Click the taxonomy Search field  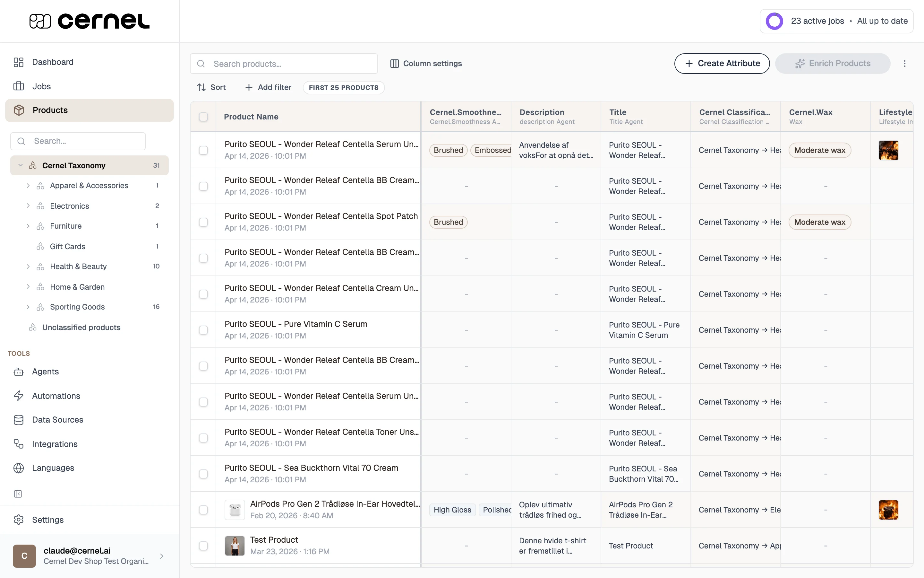[x=78, y=141]
